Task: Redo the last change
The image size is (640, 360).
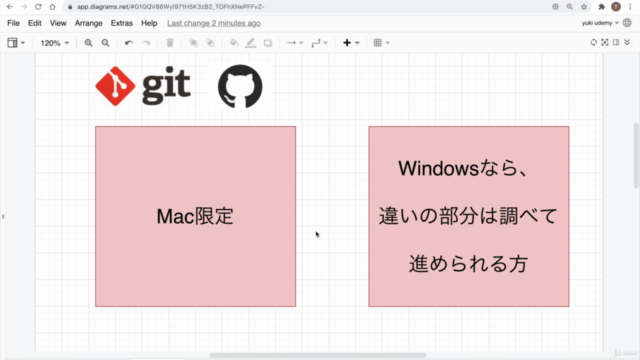Action: point(146,43)
